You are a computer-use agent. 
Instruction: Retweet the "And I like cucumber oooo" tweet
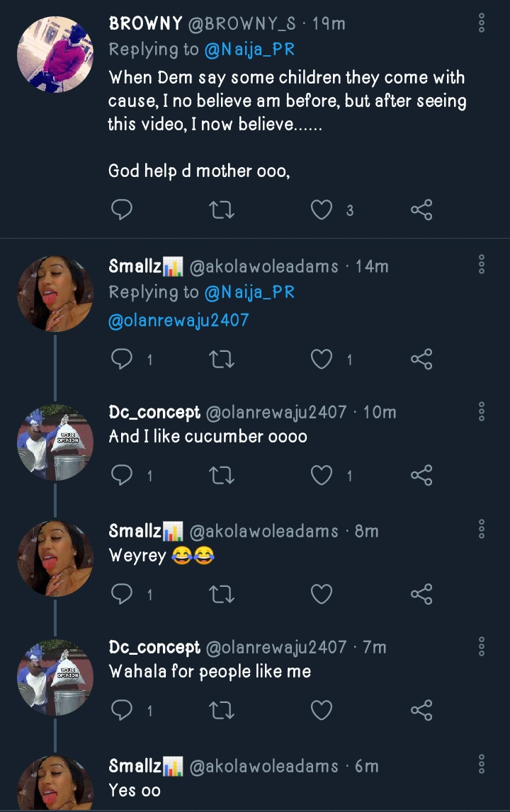[x=222, y=476]
